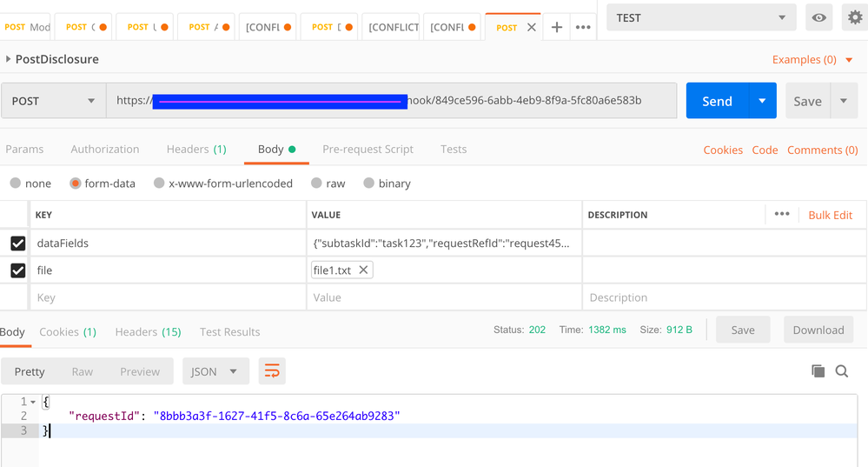View response Headers (15) tab
Image resolution: width=868 pixels, height=467 pixels.
pos(148,332)
